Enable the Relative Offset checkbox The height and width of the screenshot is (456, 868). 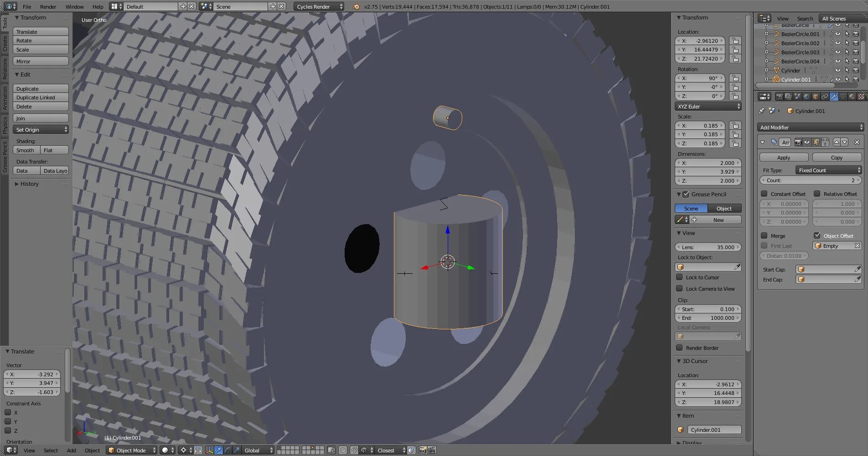(817, 194)
